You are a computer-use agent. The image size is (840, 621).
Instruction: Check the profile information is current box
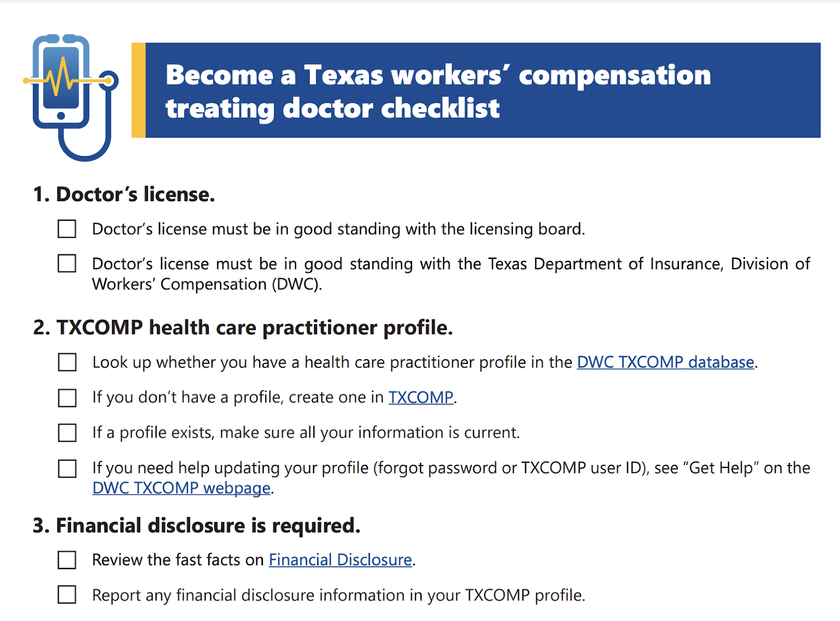click(x=67, y=433)
